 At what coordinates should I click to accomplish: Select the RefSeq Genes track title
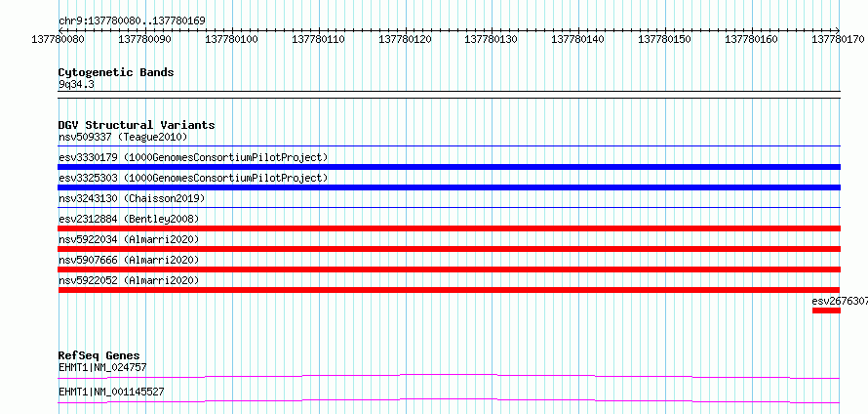pos(99,355)
